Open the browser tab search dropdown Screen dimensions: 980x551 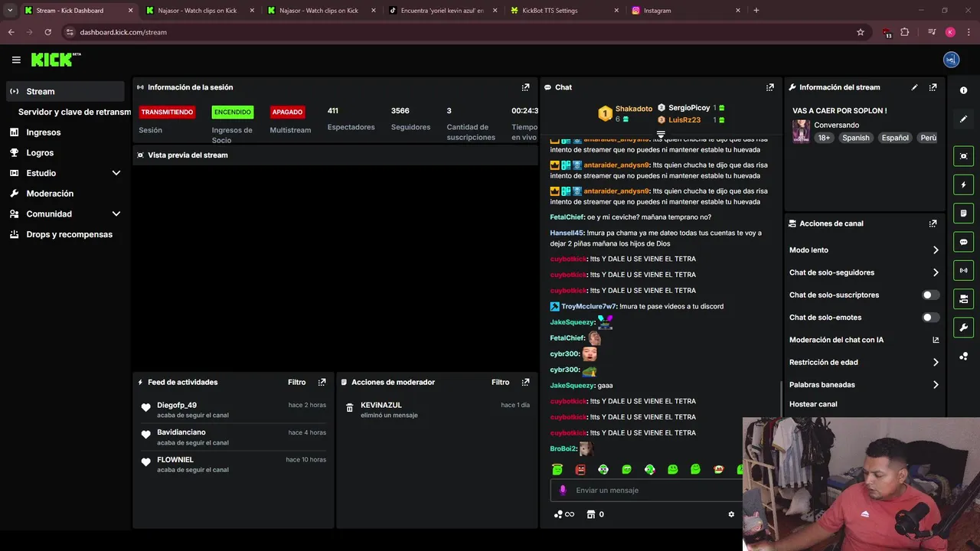pyautogui.click(x=10, y=11)
